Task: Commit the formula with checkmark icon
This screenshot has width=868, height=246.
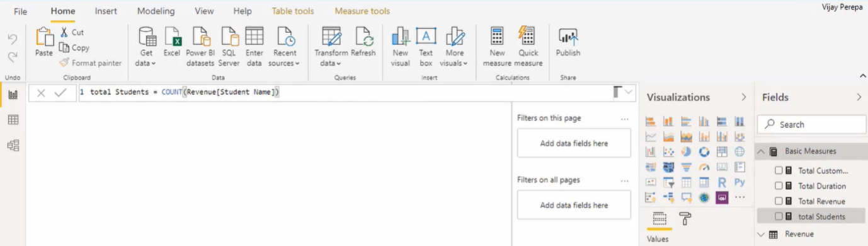Action: click(x=60, y=93)
